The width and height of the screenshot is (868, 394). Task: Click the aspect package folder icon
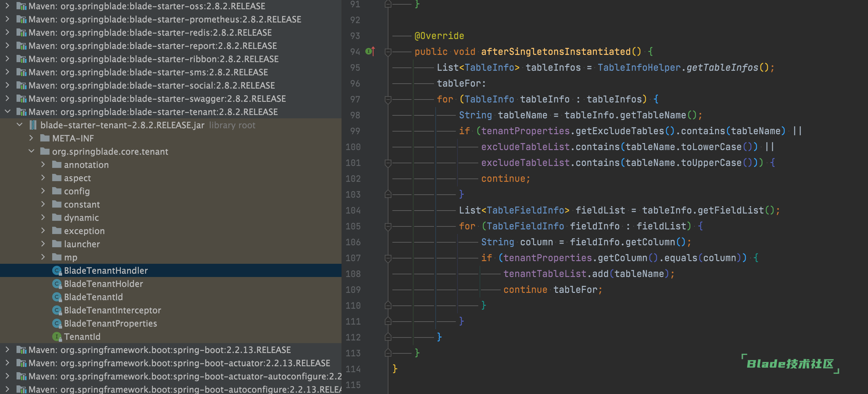57,178
